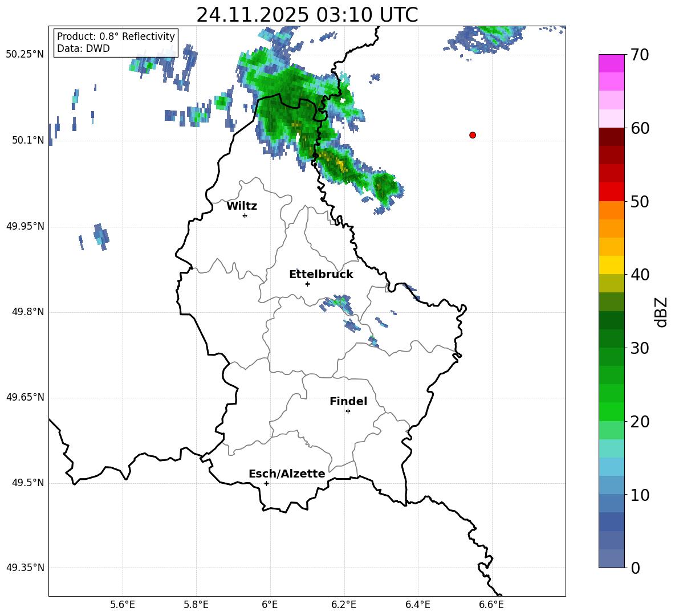This screenshot has width=675, height=616.
Task: Click the 49.65°N latitude label
Action: click(25, 397)
